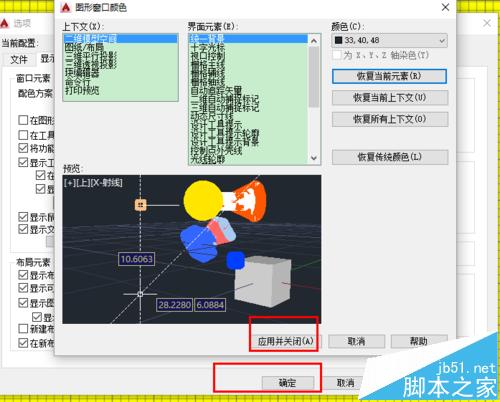The height and width of the screenshot is (402, 500).
Task: Click the up arrow of element list scrollbar
Action: [314, 41]
